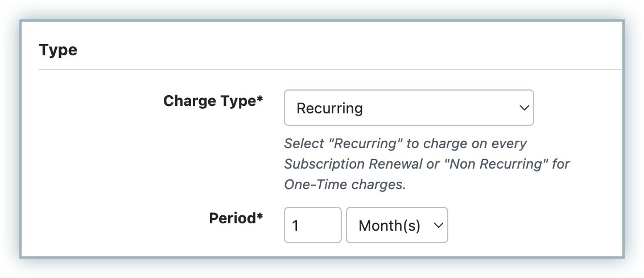Viewport: 644px width, 278px height.
Task: Click blank area left of the Period label
Action: click(x=114, y=219)
